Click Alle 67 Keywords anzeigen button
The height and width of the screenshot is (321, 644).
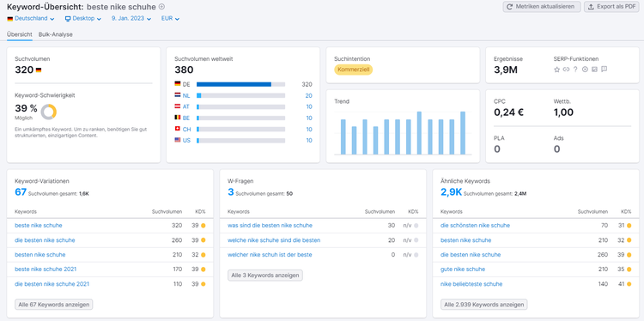pos(54,305)
